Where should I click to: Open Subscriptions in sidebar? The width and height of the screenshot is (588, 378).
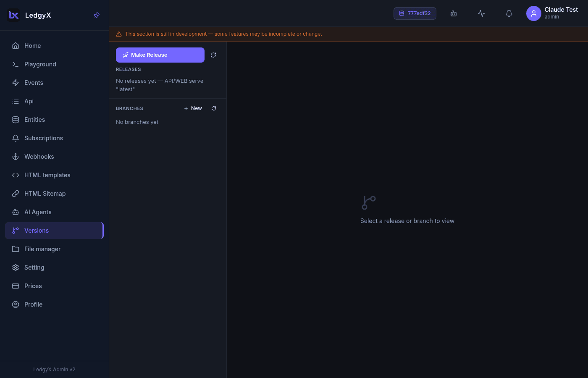tap(54, 138)
